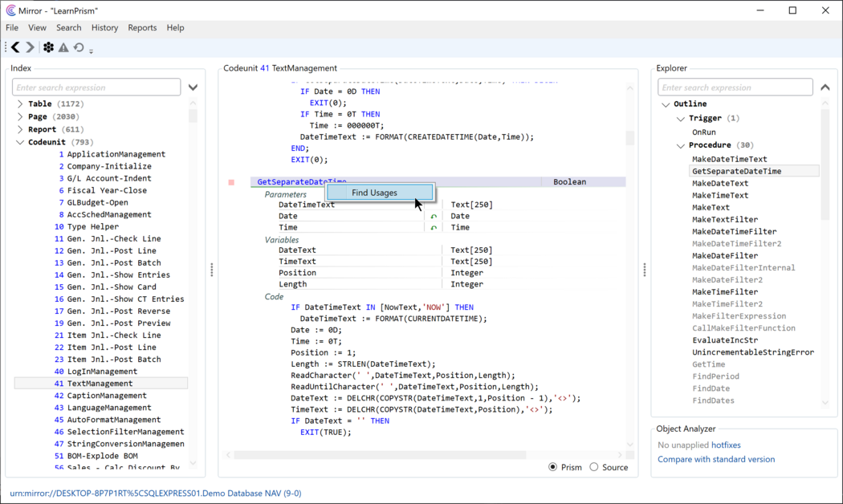Screen dimensions: 843x504
Task: Select the Source radio button
Action: tap(593, 467)
